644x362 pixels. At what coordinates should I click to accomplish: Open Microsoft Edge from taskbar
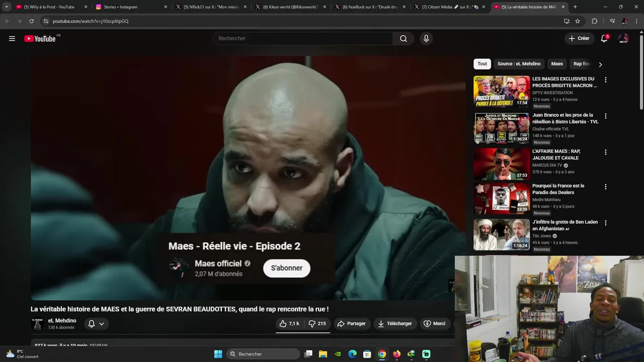click(x=352, y=354)
